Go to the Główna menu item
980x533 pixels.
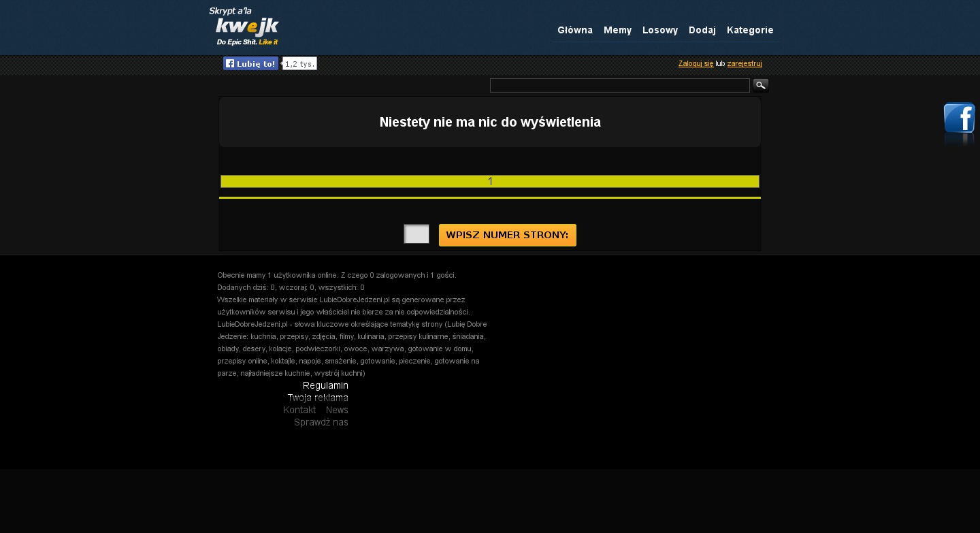574,30
